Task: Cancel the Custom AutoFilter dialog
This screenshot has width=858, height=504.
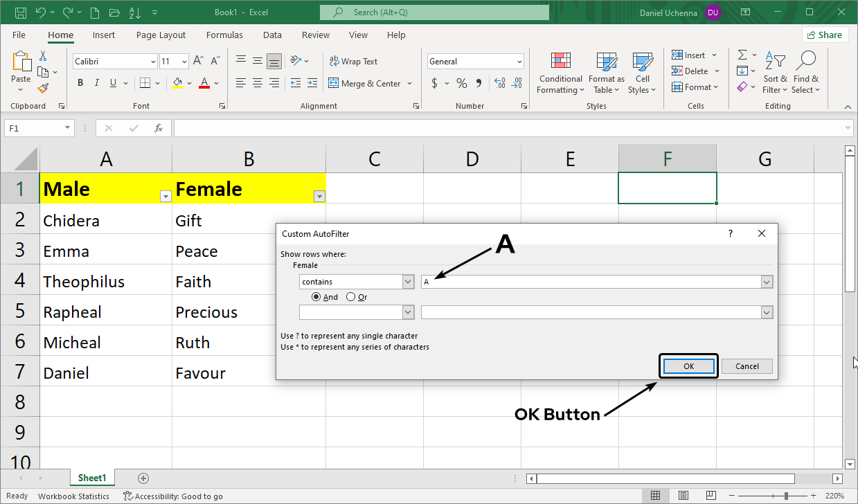Action: 747,366
